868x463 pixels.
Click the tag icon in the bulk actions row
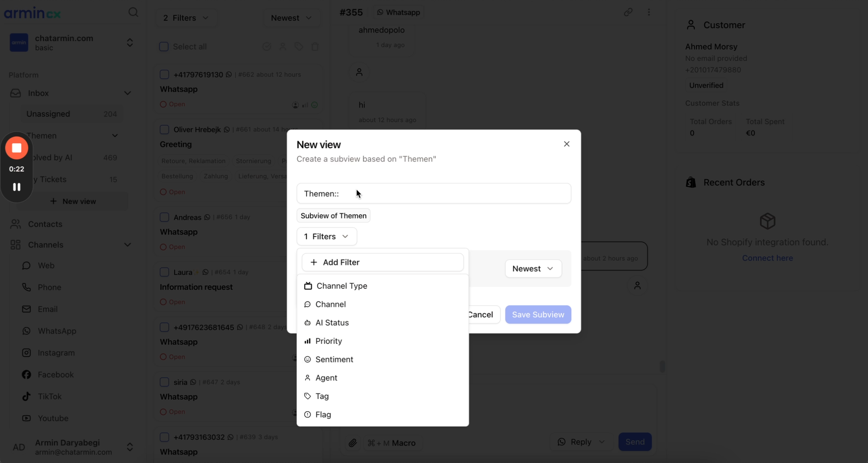(x=299, y=46)
